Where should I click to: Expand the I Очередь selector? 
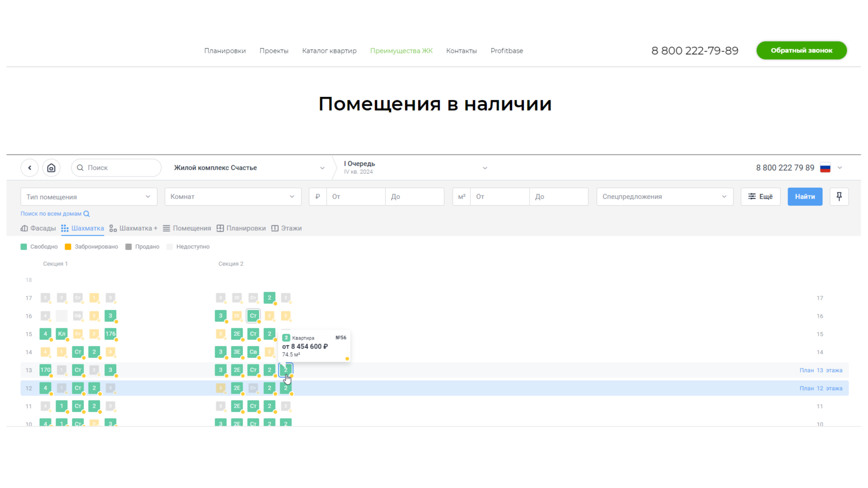pyautogui.click(x=416, y=168)
